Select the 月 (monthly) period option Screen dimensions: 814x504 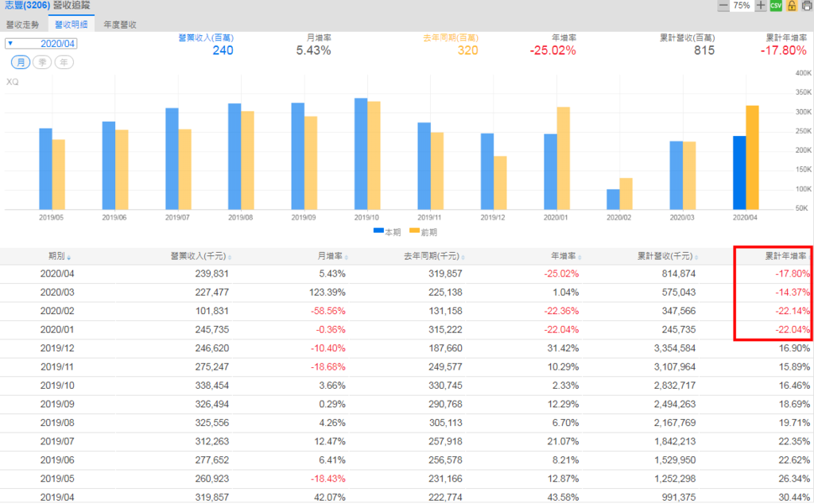tap(20, 62)
